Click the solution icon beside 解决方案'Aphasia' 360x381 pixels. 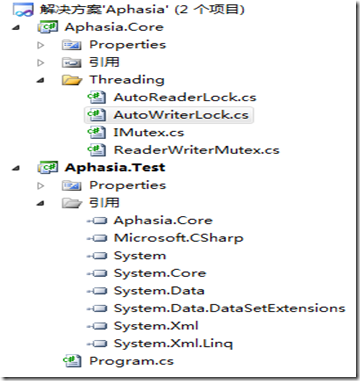pyautogui.click(x=23, y=9)
